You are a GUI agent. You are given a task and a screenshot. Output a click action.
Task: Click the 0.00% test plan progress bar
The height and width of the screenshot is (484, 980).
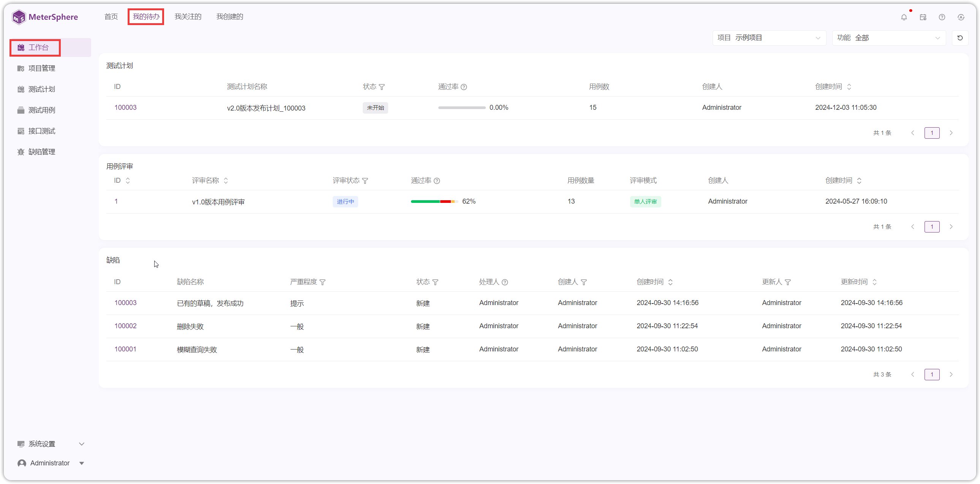point(462,108)
